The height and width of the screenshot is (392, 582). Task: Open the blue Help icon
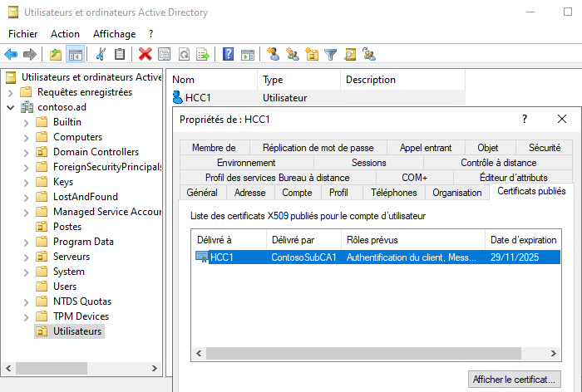point(228,55)
